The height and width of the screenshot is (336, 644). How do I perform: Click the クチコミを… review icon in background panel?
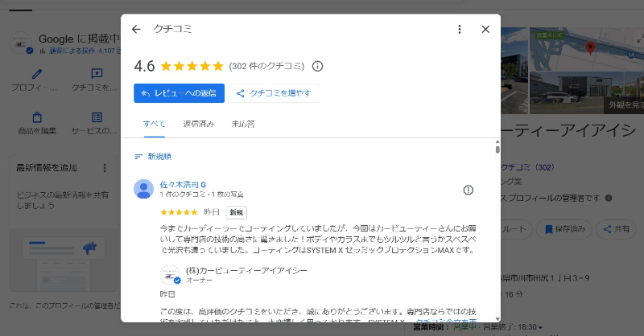[x=97, y=74]
